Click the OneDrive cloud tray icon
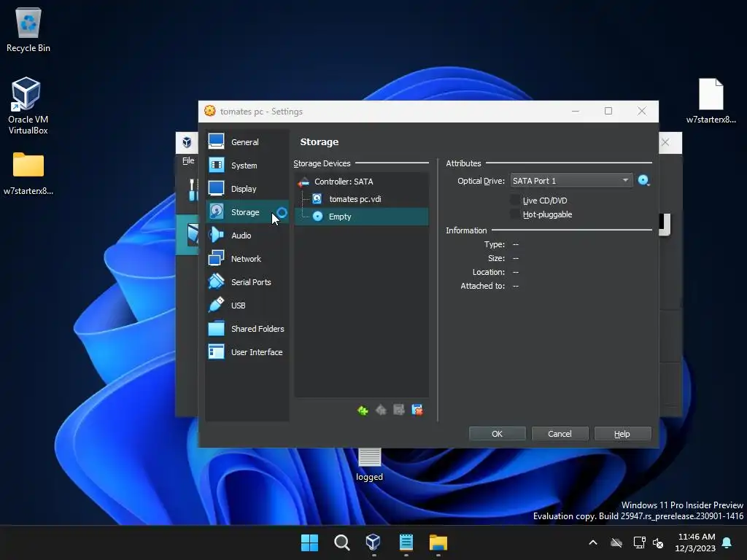Viewport: 747px width, 560px height. [x=616, y=542]
